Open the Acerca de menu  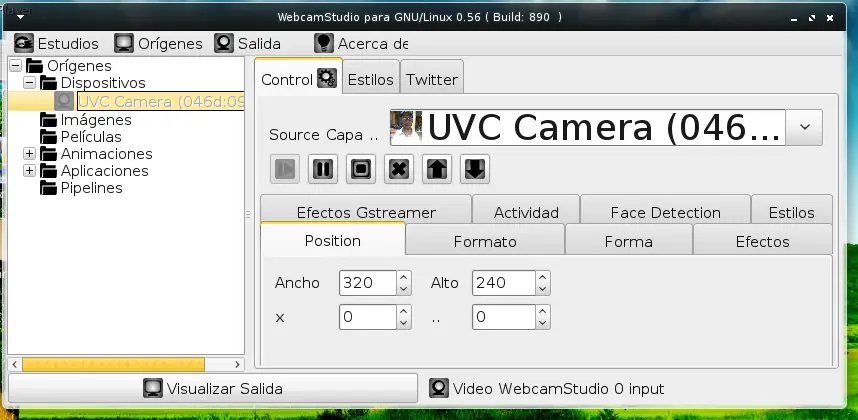coord(362,43)
